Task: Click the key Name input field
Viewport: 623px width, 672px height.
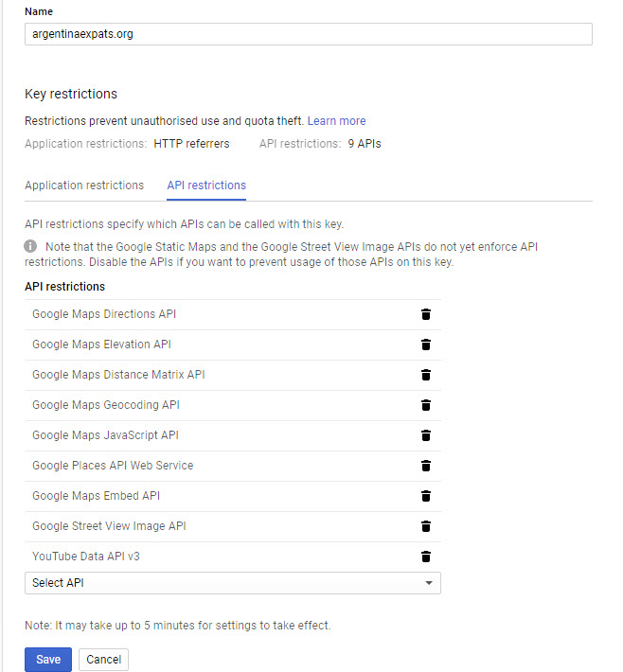Action: pyautogui.click(x=309, y=34)
